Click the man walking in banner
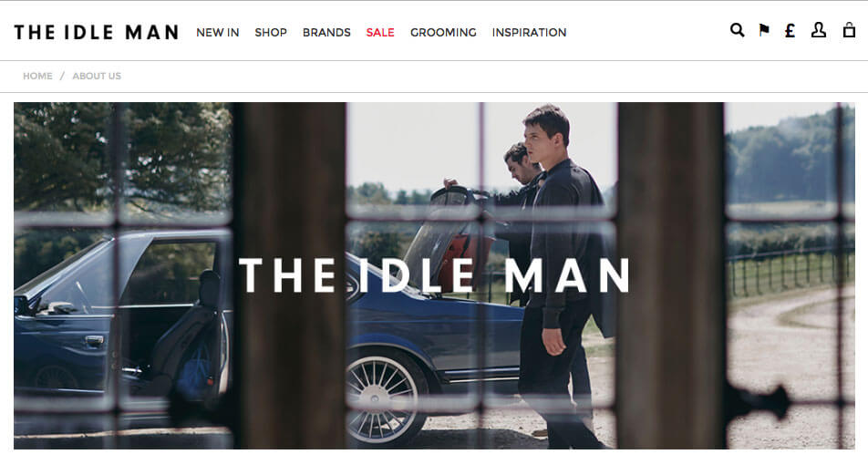The width and height of the screenshot is (868, 465). [562, 275]
